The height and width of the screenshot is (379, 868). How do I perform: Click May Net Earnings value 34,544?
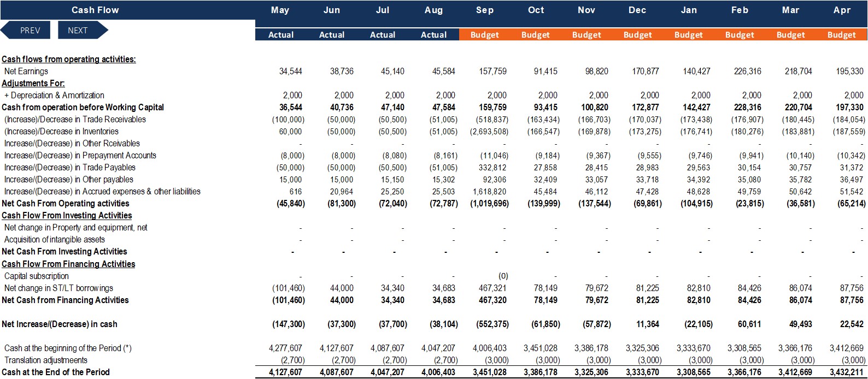point(291,71)
